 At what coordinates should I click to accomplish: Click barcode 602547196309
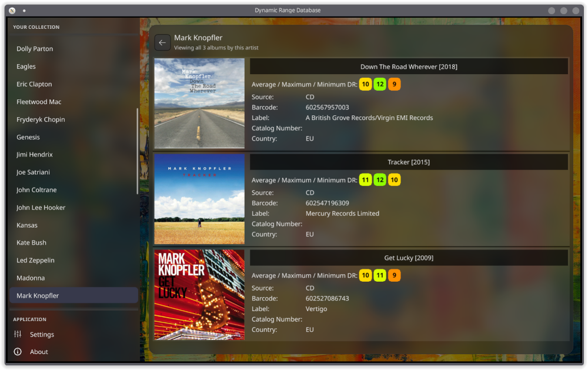327,203
